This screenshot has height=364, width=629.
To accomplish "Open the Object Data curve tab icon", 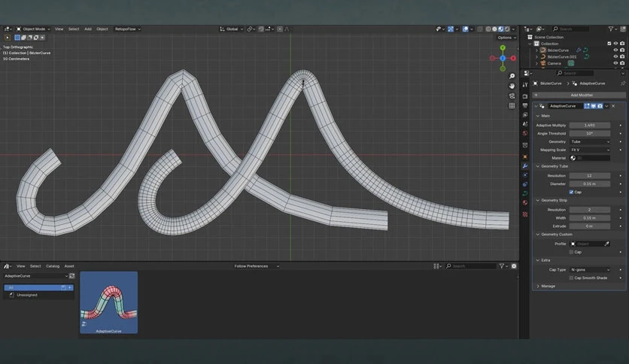I will click(525, 193).
